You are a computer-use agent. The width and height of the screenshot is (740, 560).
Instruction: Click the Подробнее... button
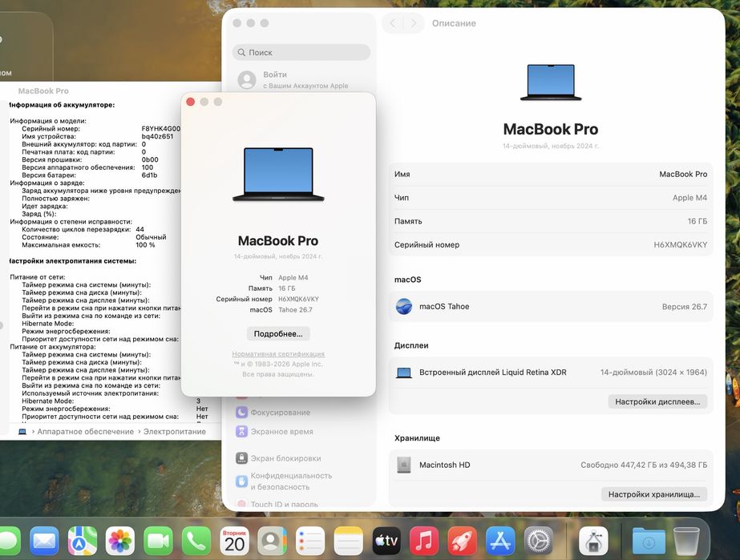pyautogui.click(x=278, y=333)
